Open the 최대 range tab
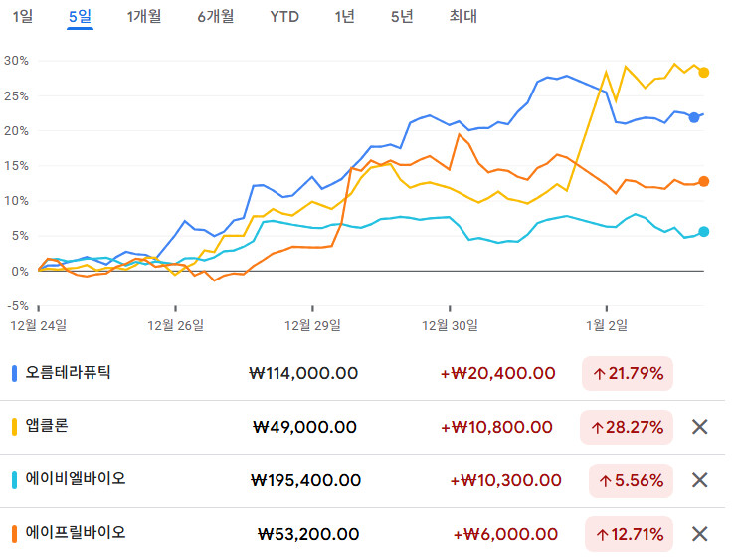The height and width of the screenshot is (560, 739). click(462, 17)
